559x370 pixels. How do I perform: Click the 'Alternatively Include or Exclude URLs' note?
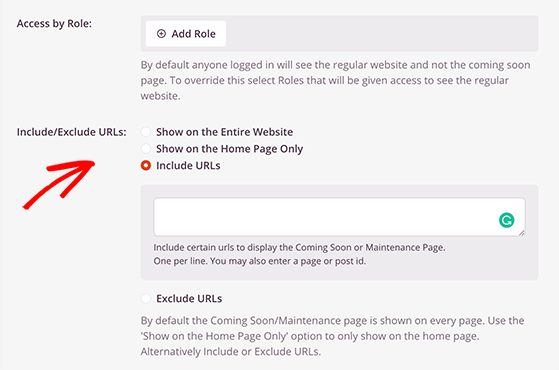[x=231, y=351]
